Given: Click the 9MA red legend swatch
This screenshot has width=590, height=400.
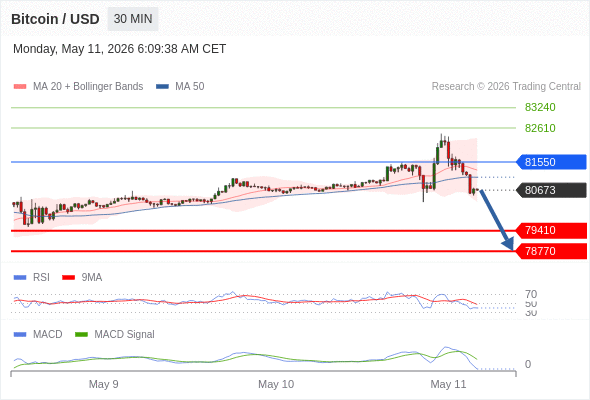Looking at the screenshot, I should (68, 278).
